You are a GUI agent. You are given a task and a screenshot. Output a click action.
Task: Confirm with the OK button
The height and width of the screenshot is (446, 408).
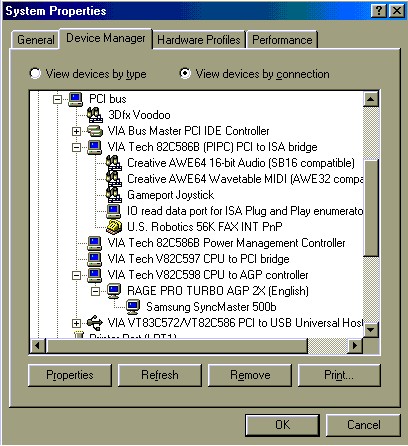tap(282, 425)
